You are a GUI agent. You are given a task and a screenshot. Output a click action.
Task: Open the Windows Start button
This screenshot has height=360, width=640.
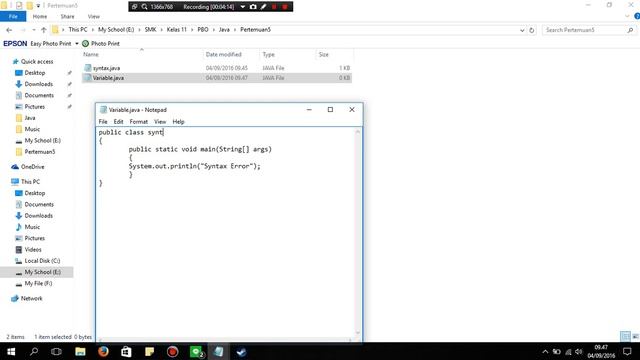[11, 351]
